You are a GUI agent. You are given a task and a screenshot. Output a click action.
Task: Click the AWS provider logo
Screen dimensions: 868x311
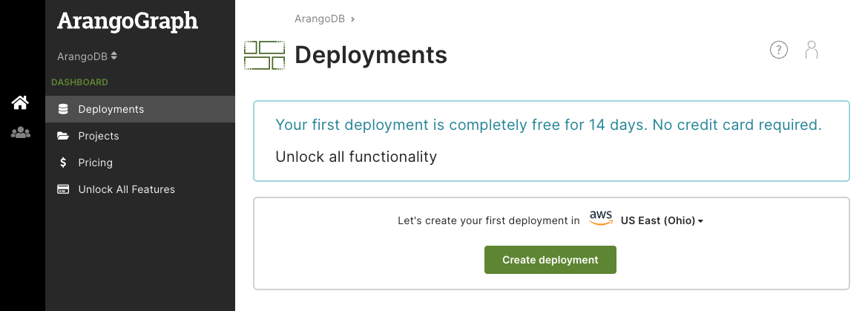[601, 218]
